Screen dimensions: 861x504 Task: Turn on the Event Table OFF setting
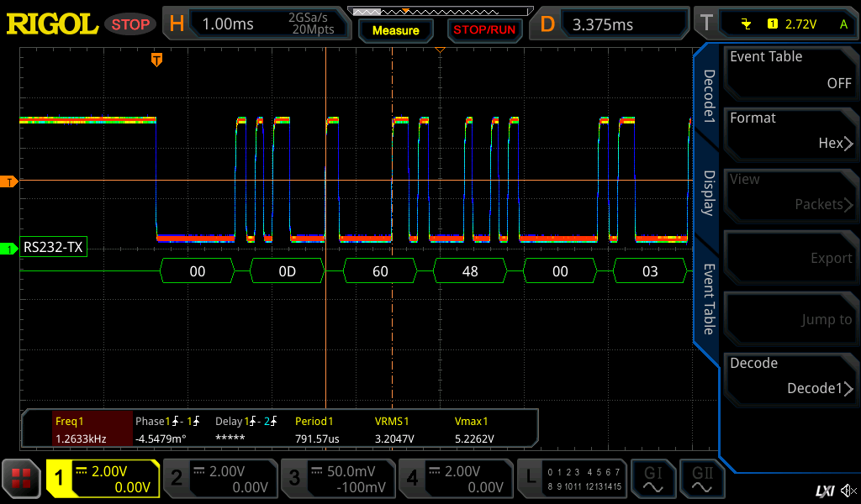790,70
